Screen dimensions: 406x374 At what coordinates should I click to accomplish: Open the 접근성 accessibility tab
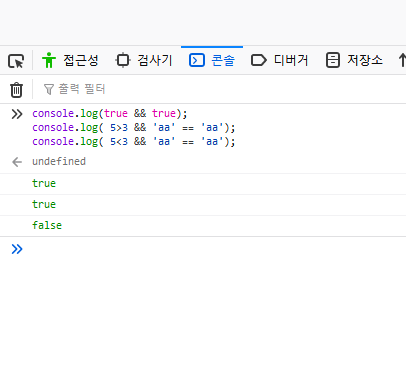click(x=70, y=60)
